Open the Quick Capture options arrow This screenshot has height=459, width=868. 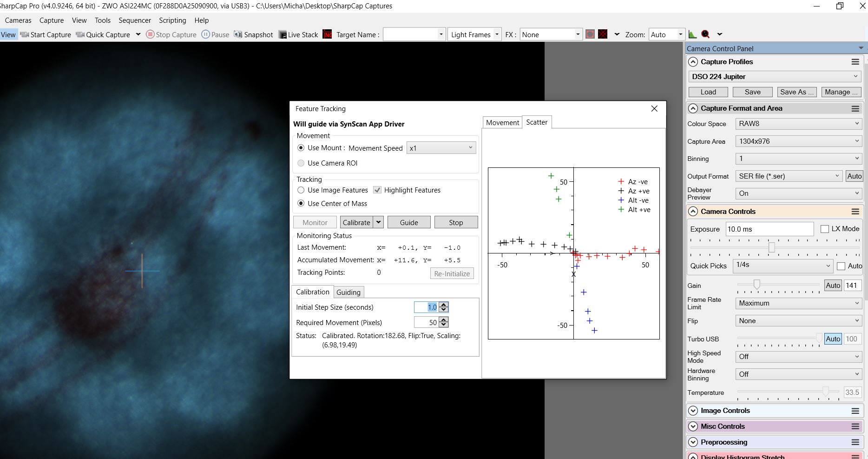click(138, 34)
